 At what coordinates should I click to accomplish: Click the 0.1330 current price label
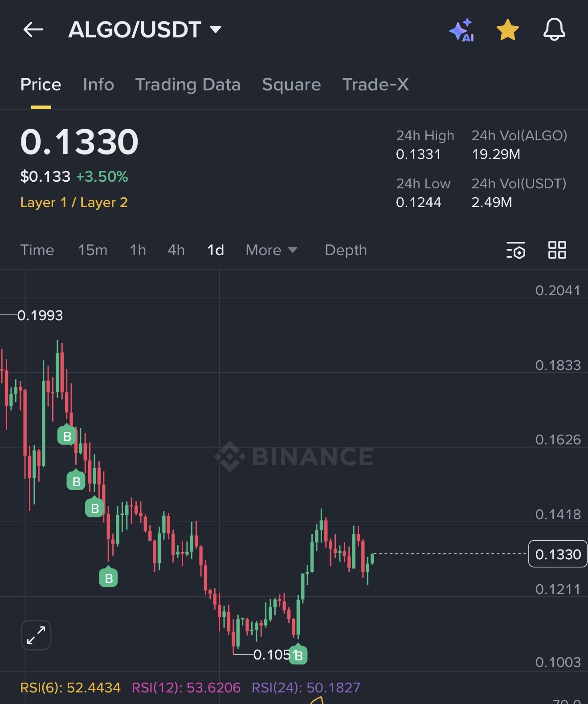[558, 554]
